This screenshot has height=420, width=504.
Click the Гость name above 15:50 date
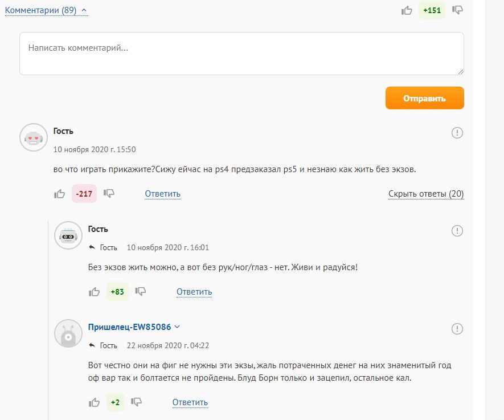pos(63,131)
